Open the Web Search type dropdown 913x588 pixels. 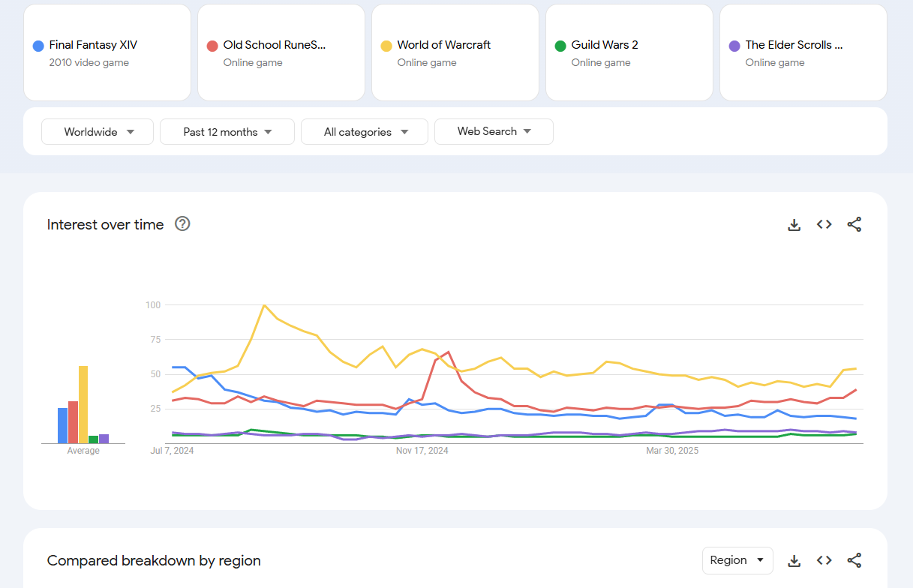[x=494, y=131]
